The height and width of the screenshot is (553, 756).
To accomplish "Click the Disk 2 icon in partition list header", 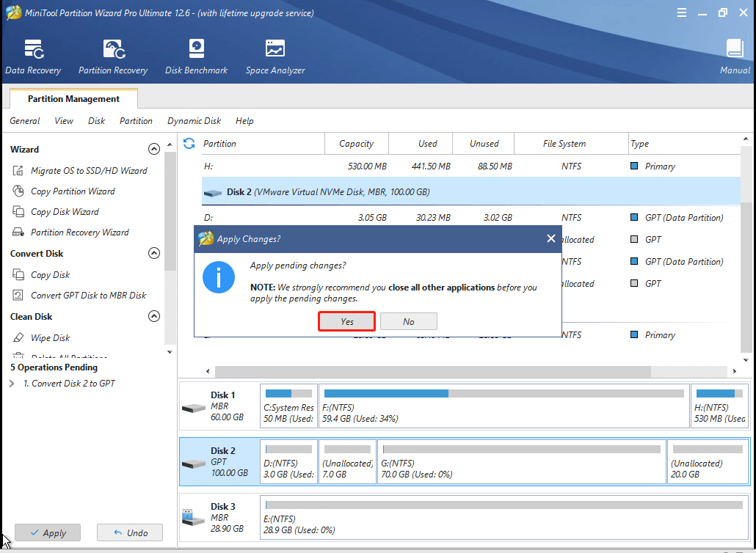I will 213,193.
